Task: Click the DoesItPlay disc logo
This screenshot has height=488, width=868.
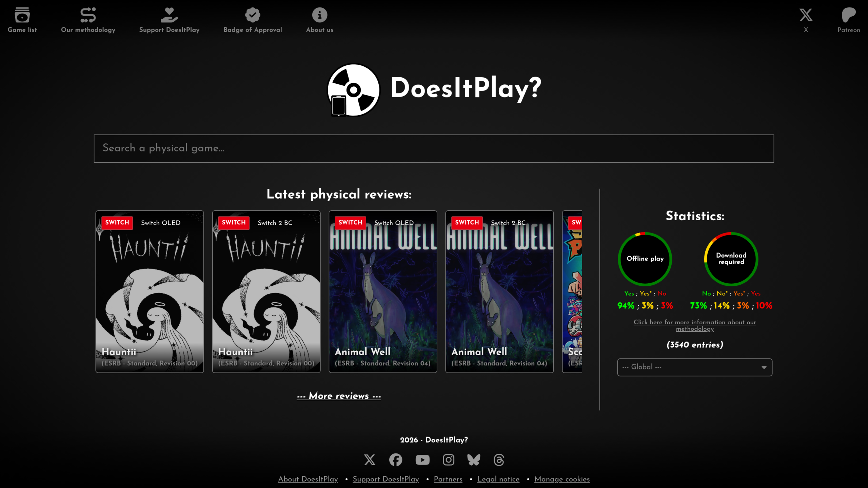Action: [x=353, y=90]
